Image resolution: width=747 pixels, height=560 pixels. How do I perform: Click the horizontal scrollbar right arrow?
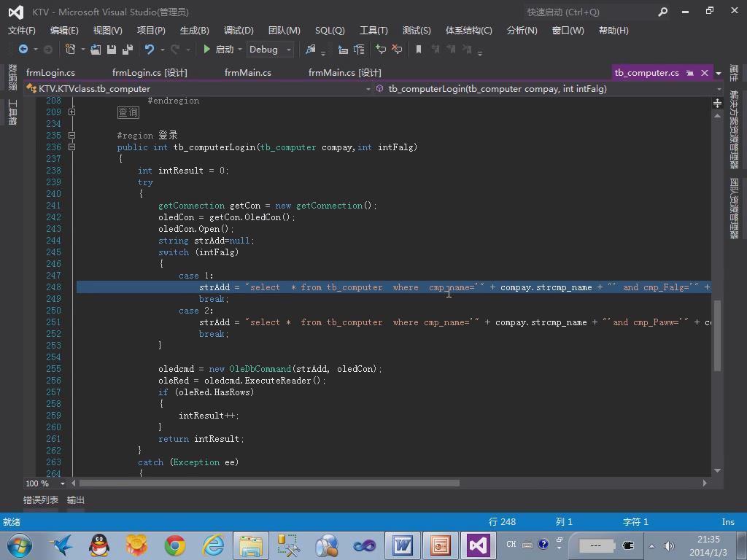[x=705, y=483]
